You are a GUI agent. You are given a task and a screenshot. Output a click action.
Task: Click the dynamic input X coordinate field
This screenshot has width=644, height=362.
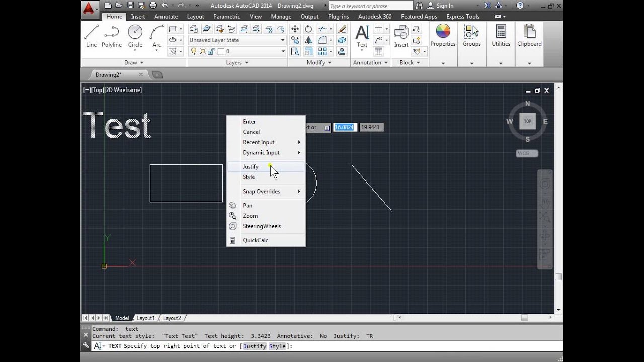[x=345, y=127]
